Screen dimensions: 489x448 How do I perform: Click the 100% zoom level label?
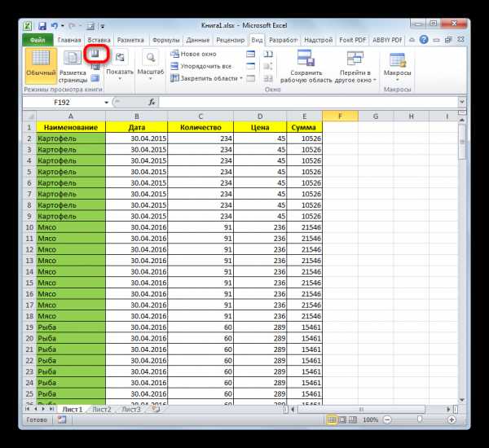pyautogui.click(x=370, y=420)
